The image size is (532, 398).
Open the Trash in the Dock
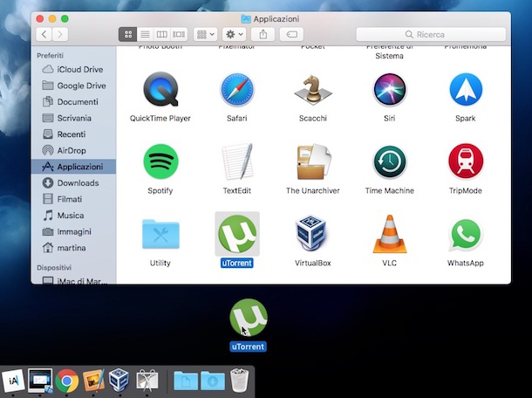(239, 381)
